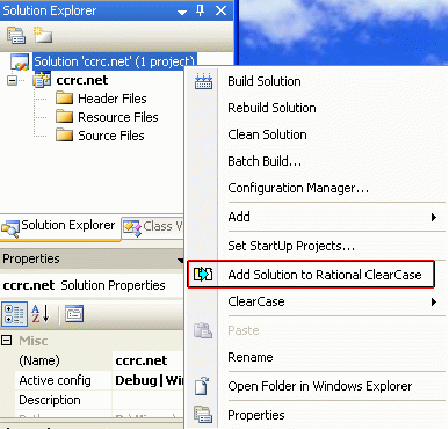Click the Description property value field
Viewport: 448px width, 429px height.
click(148, 400)
